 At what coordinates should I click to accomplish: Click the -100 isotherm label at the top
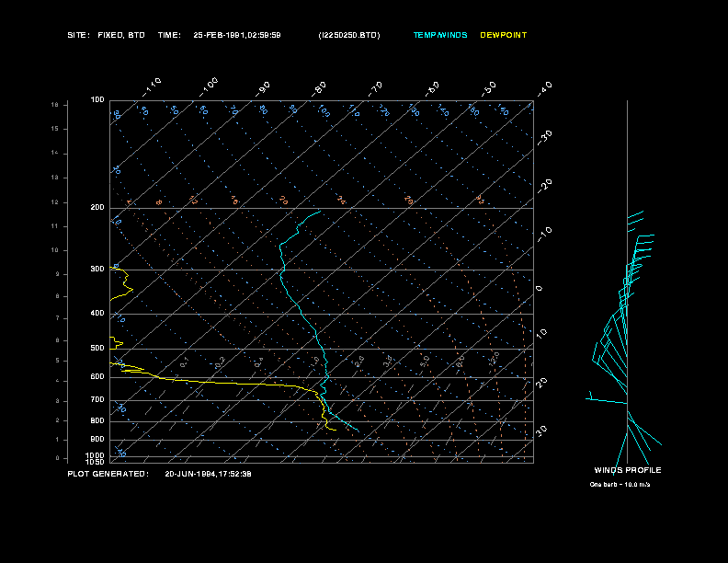coord(208,87)
